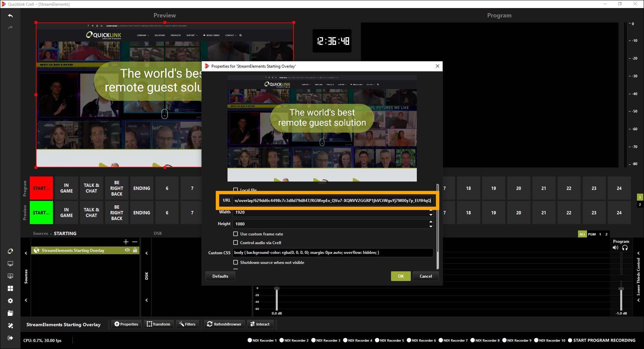644x349 pixels.
Task: Open settings gear in left sidebar
Action: tap(10, 301)
